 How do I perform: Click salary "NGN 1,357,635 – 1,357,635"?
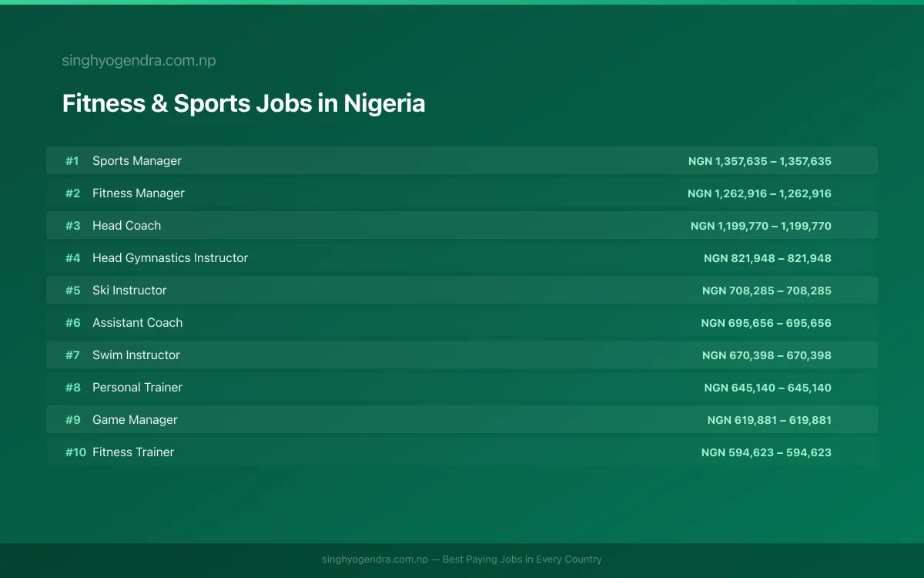760,161
